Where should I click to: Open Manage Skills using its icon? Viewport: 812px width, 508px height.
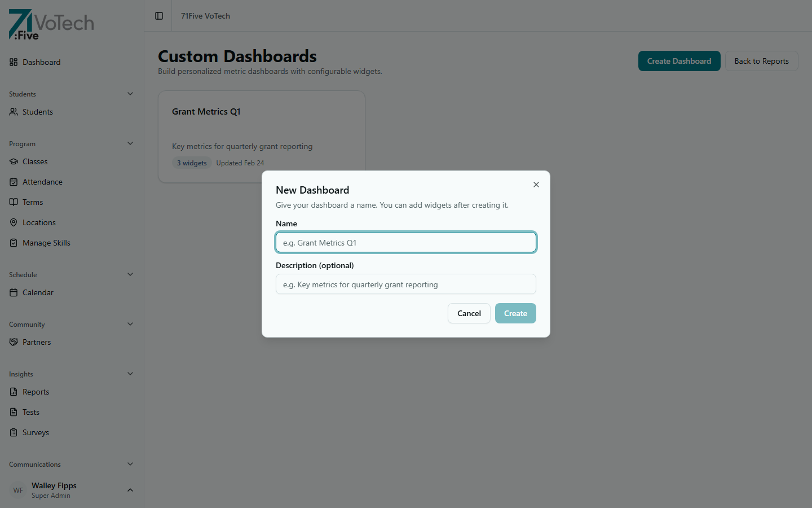point(13,243)
